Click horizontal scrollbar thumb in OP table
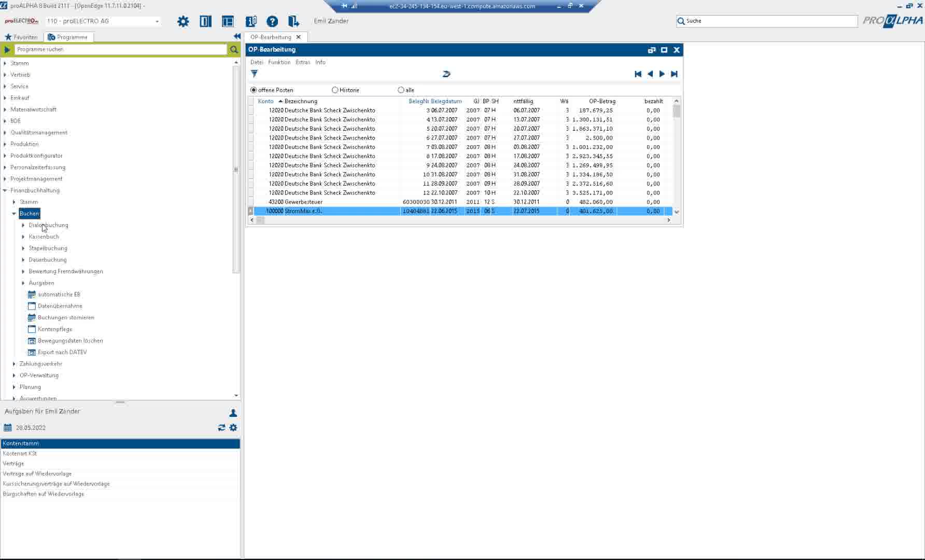This screenshot has height=560, width=925. [x=260, y=220]
